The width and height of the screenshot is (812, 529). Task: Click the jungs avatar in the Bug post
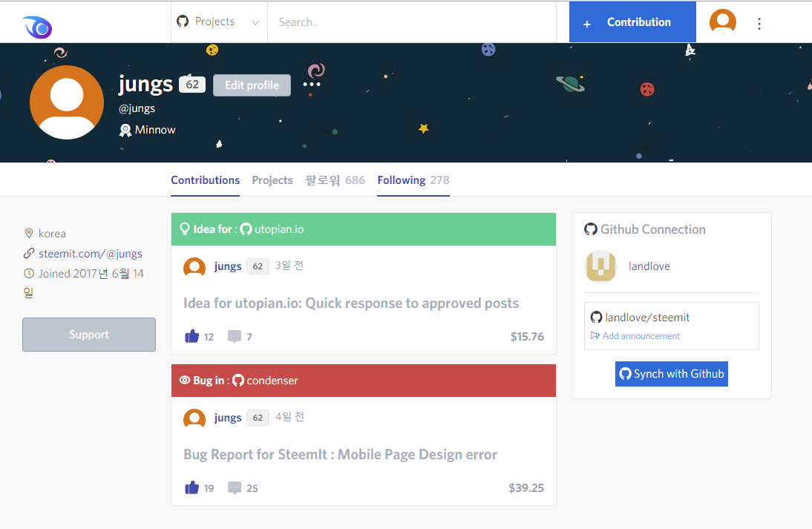194,418
